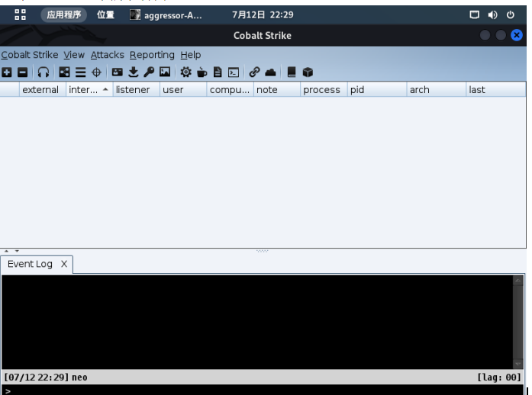532x395 pixels.
Task: Host a file using the chain link icon
Action: tap(254, 72)
